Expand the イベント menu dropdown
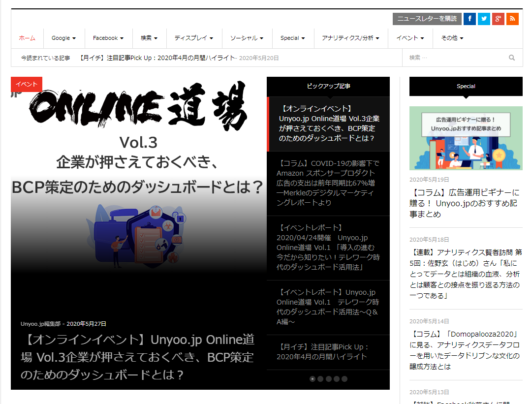 coord(410,38)
